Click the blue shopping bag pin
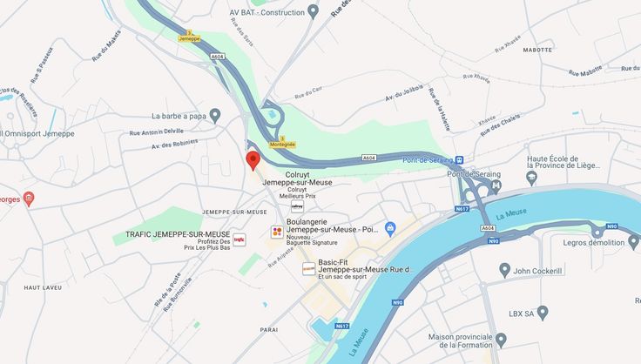The image size is (641, 364). [x=390, y=229]
